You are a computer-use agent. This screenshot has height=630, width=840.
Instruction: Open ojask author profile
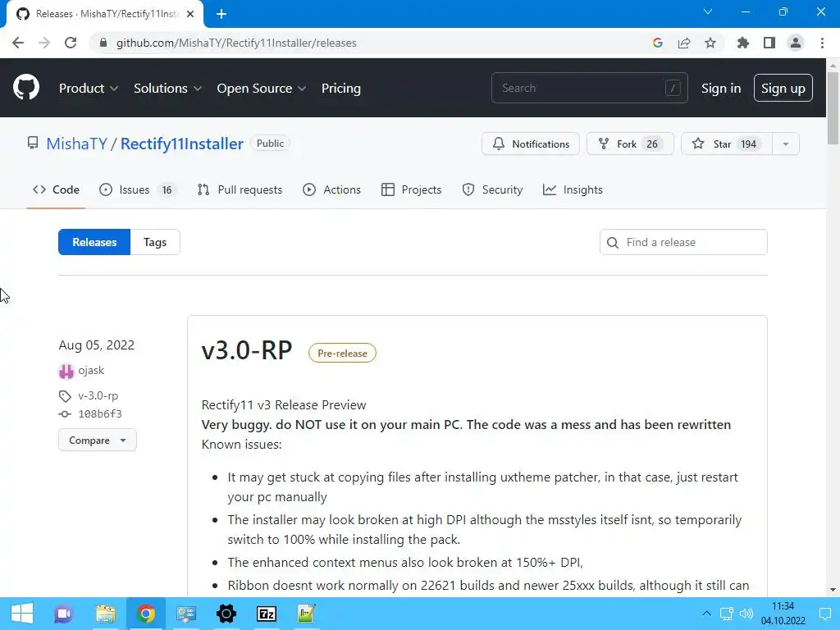(91, 370)
